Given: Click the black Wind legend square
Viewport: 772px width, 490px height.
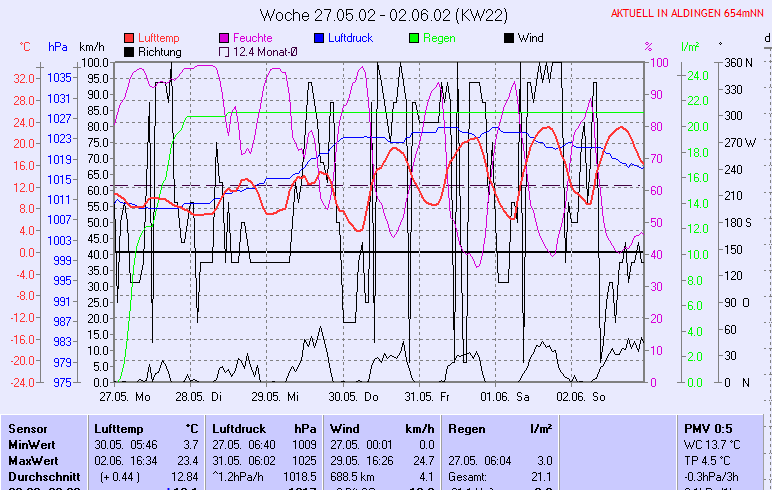Looking at the screenshot, I should point(509,38).
